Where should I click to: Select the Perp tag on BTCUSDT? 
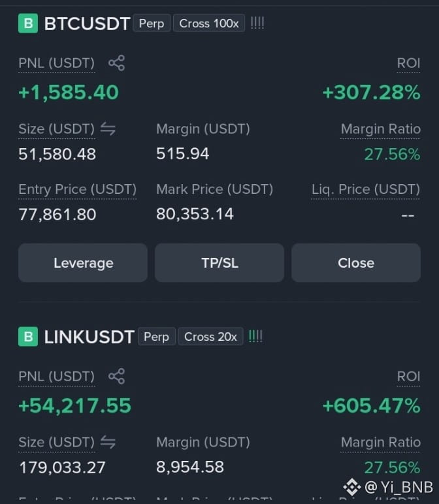coord(152,23)
